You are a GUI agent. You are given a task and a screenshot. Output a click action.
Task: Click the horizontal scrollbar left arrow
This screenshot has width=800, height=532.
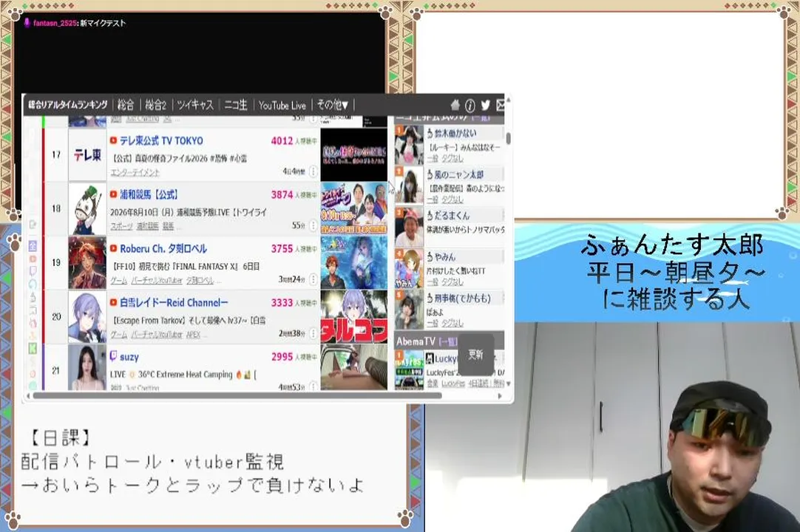click(x=29, y=396)
